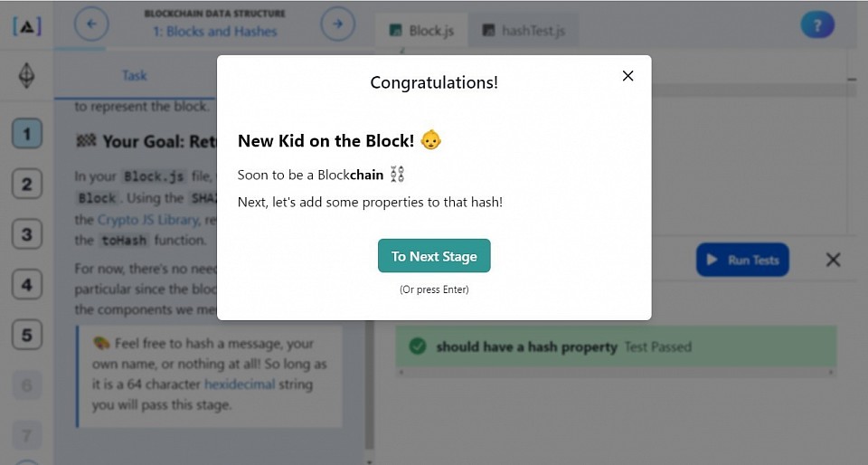This screenshot has height=465, width=868.
Task: Click To Next Stage button
Action: (x=434, y=256)
